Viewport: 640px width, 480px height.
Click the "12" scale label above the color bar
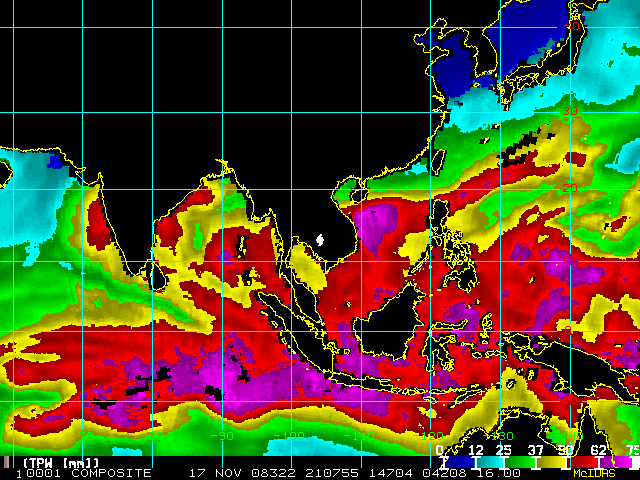(476, 450)
